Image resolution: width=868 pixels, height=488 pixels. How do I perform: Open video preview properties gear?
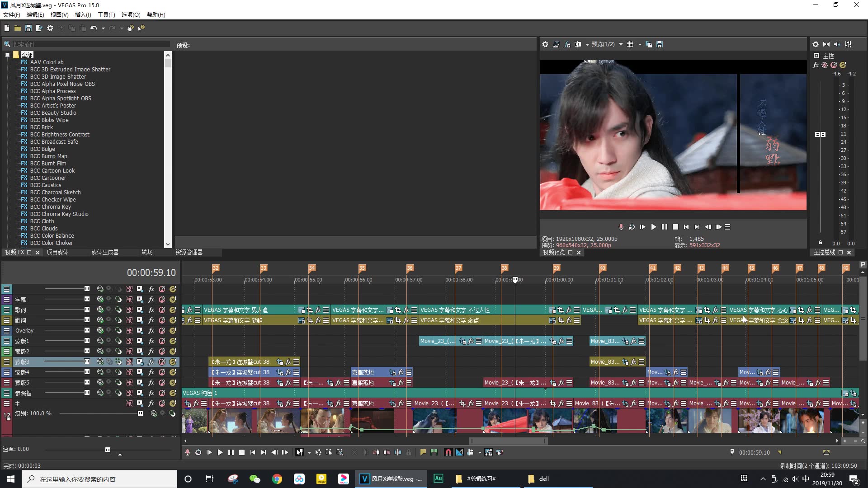click(545, 44)
